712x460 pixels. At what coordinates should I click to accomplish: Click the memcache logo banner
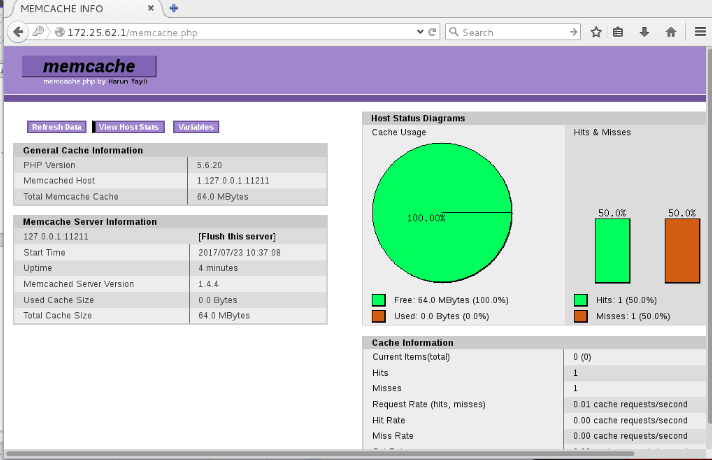click(x=89, y=66)
